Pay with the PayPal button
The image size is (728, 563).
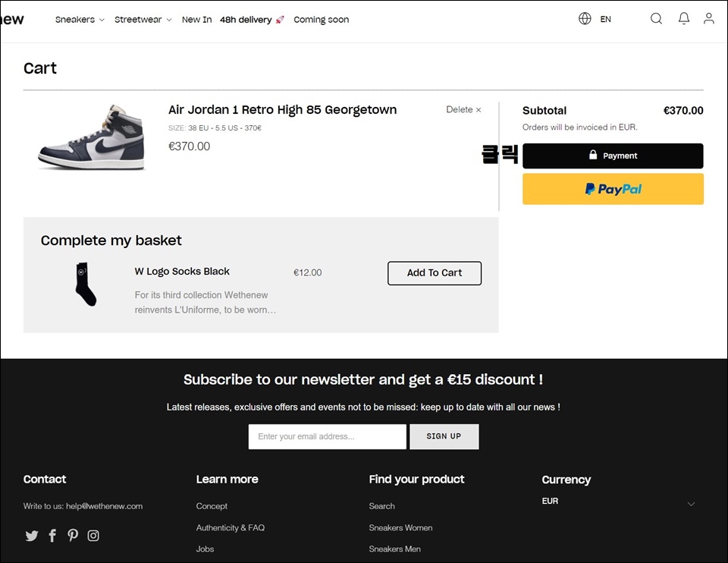click(613, 189)
